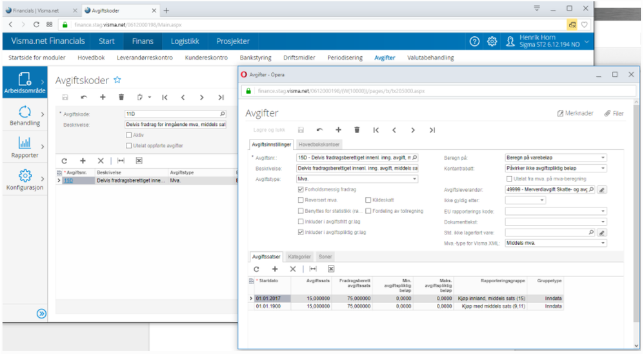Switch to Kategorier tab
Image resolution: width=644 pixels, height=354 pixels.
[299, 256]
